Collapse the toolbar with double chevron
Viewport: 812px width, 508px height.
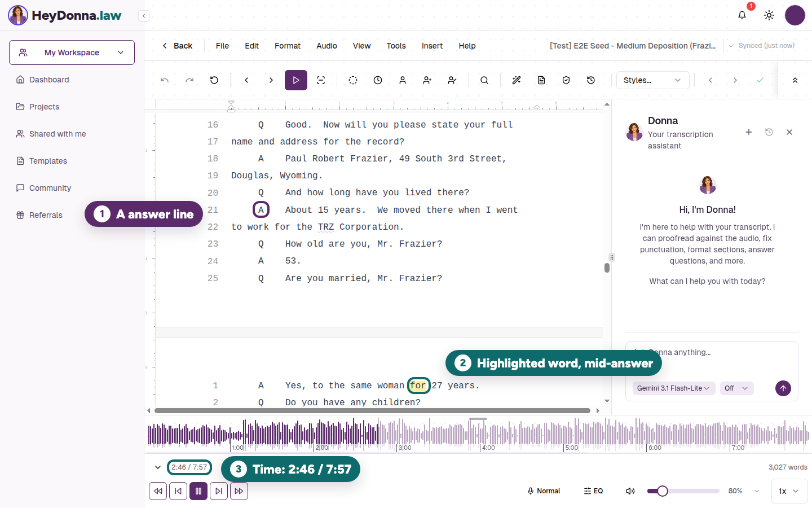coord(795,80)
